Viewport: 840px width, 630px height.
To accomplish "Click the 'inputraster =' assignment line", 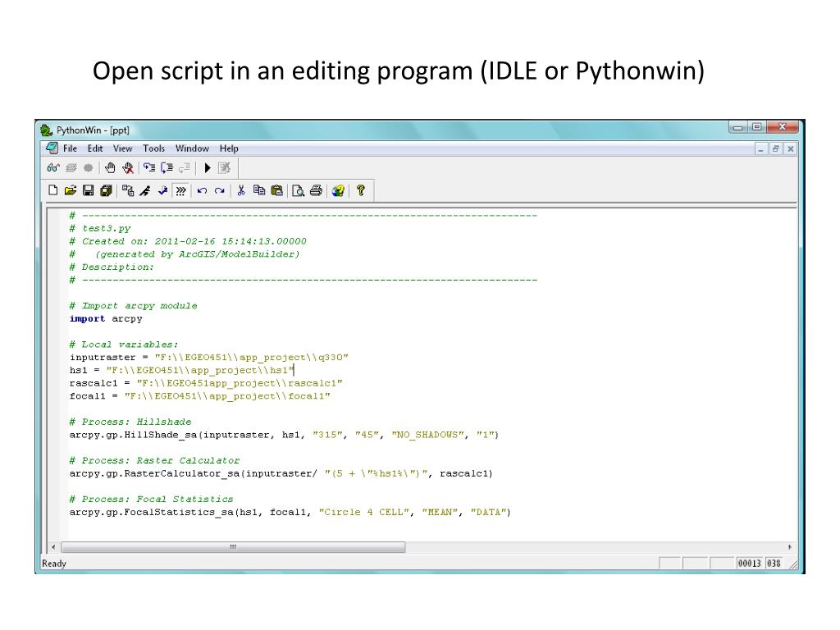I will 209,358.
